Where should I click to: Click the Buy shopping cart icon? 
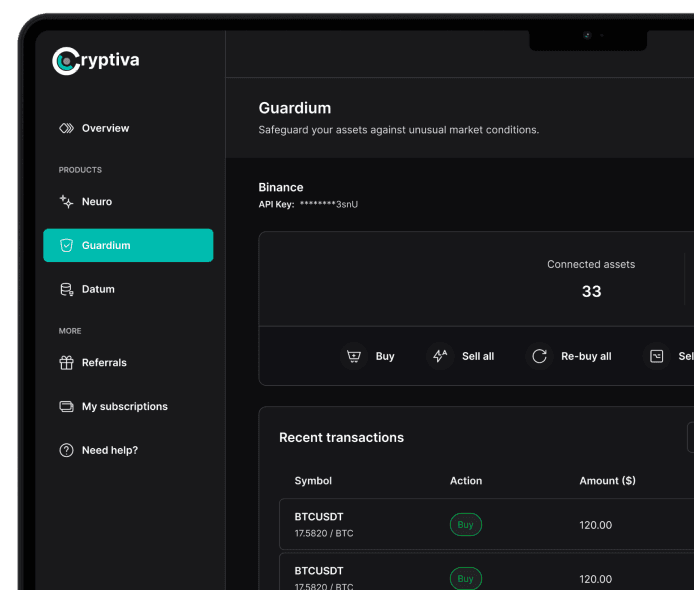click(x=353, y=356)
